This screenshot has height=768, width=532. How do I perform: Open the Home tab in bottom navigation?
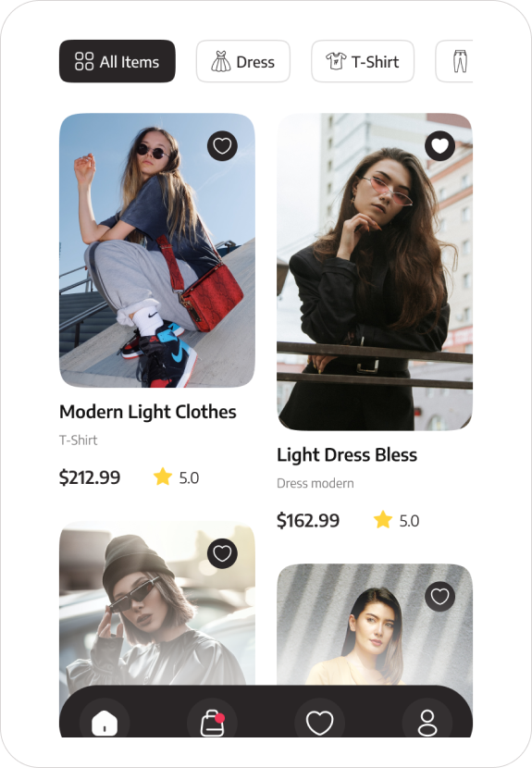tap(105, 723)
